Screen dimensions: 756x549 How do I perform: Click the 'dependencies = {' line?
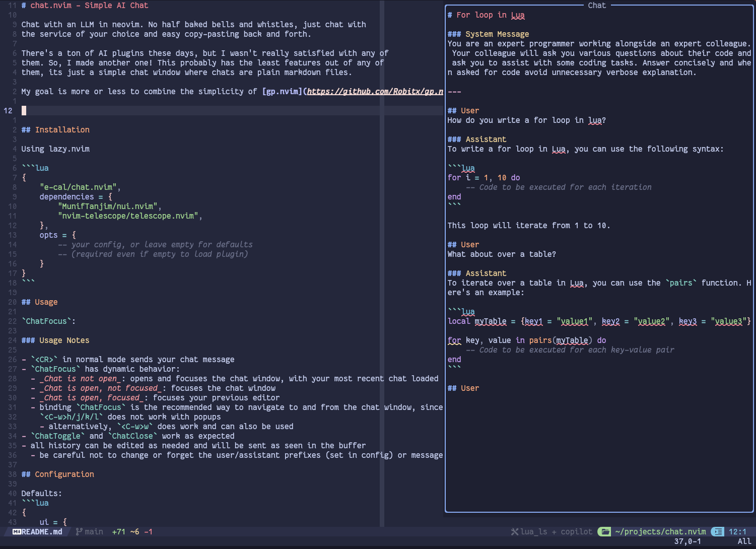76,197
